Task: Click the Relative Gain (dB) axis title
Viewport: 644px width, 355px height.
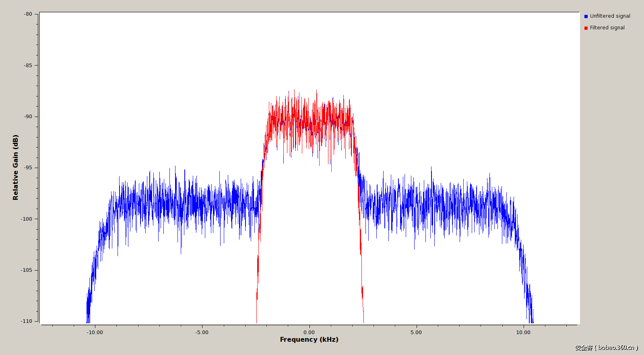Action: [16, 167]
